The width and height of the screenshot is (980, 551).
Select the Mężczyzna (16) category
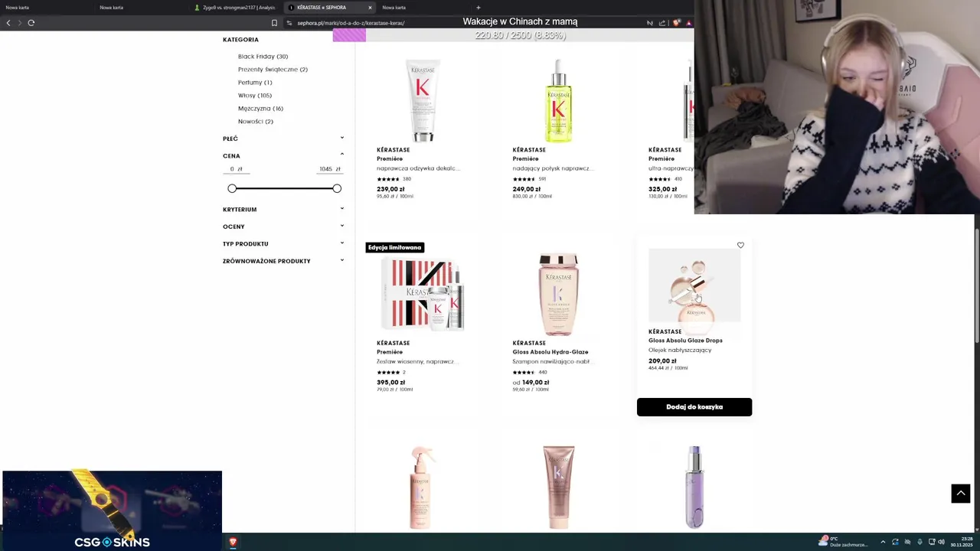[260, 109]
